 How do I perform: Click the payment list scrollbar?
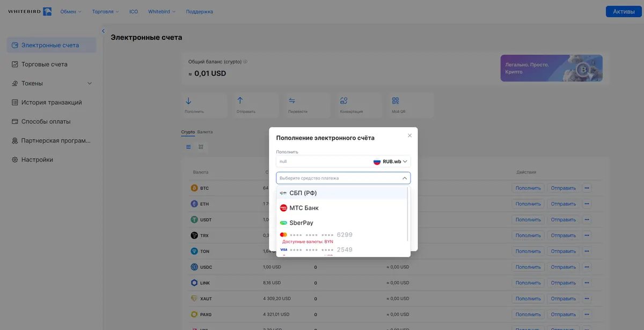pyautogui.click(x=408, y=214)
